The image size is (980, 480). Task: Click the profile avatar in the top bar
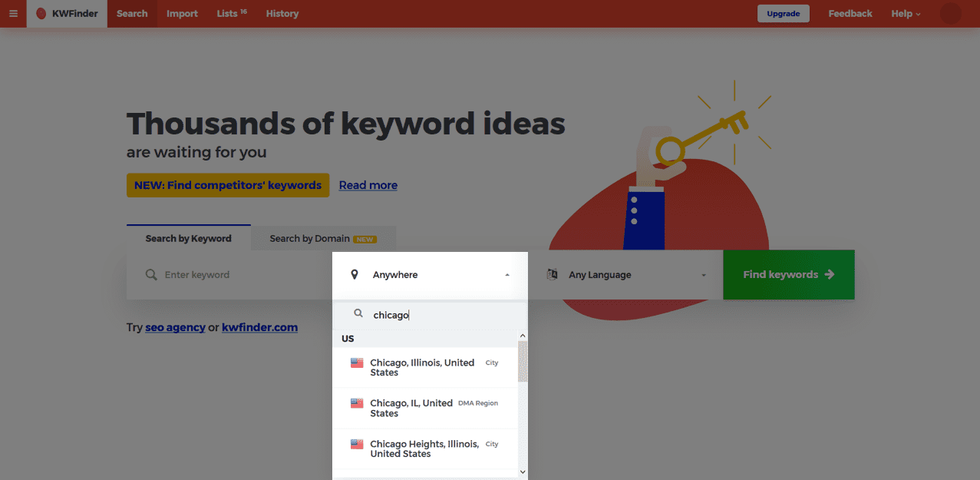tap(950, 13)
